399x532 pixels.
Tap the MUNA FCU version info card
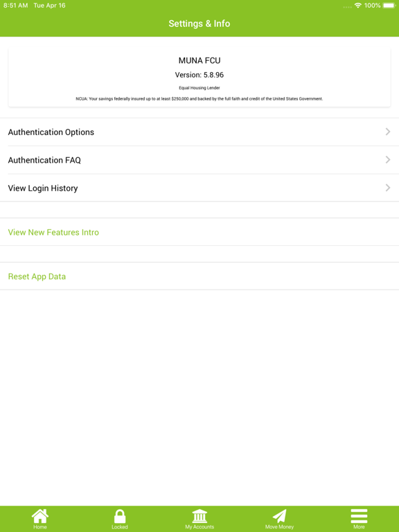(199, 78)
